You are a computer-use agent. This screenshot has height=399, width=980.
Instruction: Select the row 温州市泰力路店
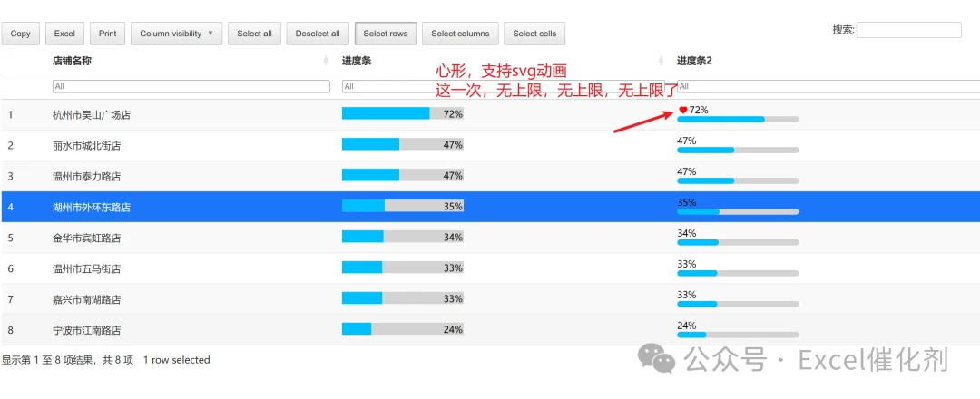(x=490, y=176)
